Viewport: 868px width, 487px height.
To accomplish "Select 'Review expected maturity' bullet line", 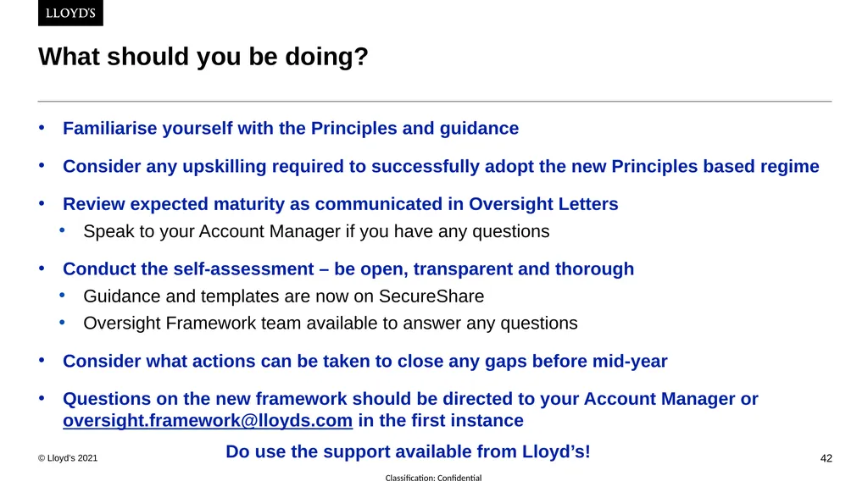I will [341, 204].
